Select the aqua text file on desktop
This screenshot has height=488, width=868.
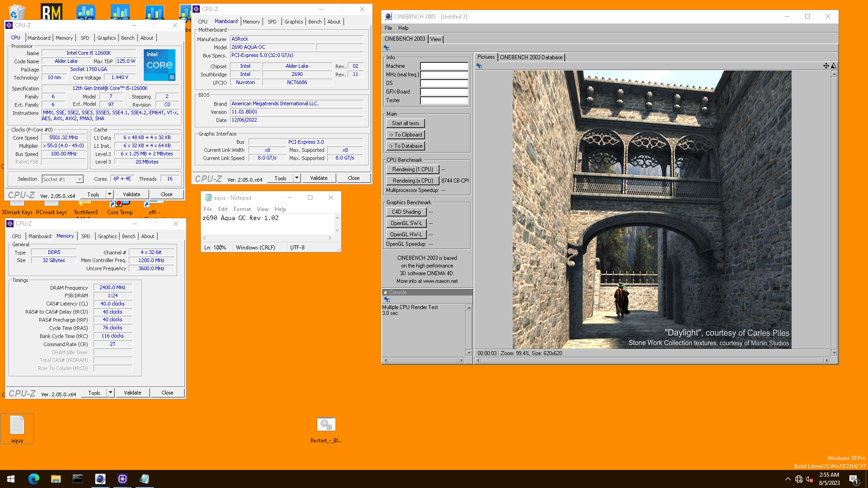click(x=17, y=429)
